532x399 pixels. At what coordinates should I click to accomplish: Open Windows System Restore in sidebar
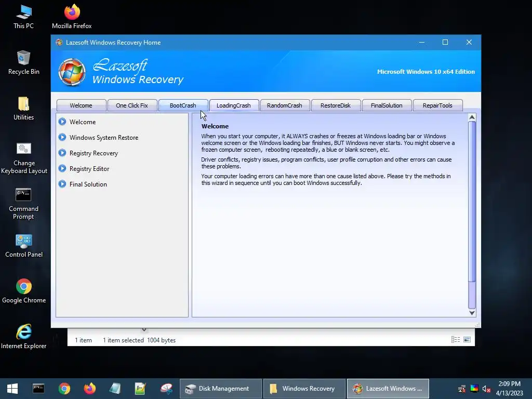pos(104,137)
